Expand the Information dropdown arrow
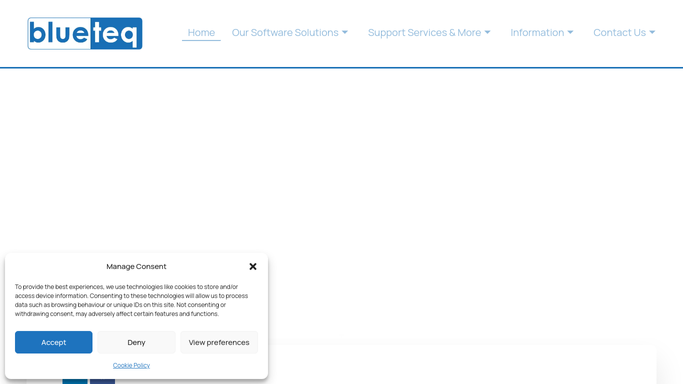The image size is (683, 384). tap(570, 32)
